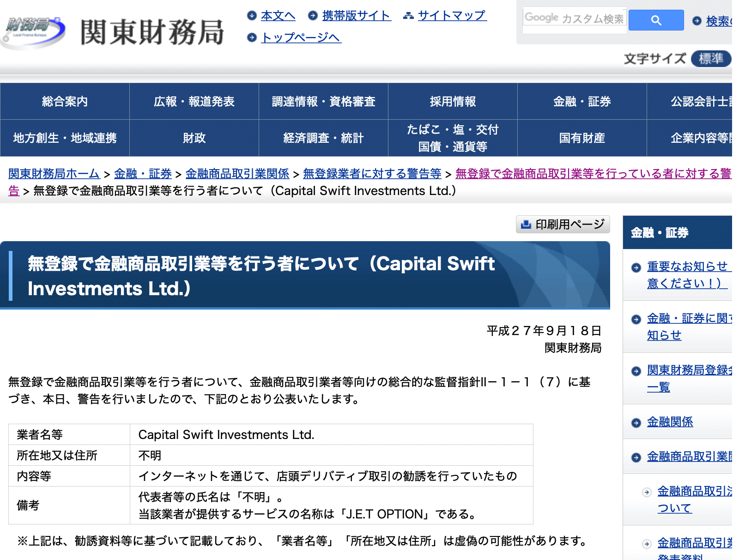Open the 国有財産 navigation menu
This screenshot has width=739, height=560.
coord(582,138)
